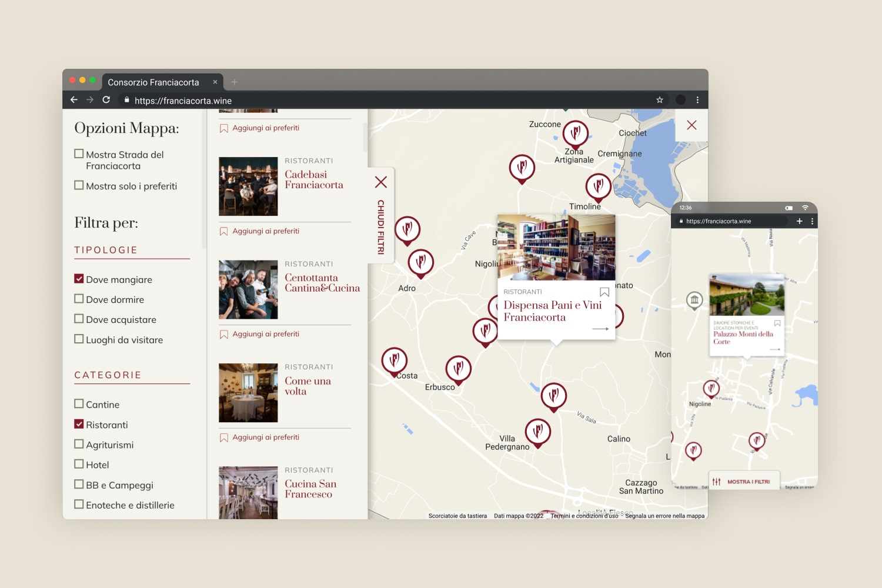
Task: Tick the Dove dormire checkbox
Action: pos(79,299)
